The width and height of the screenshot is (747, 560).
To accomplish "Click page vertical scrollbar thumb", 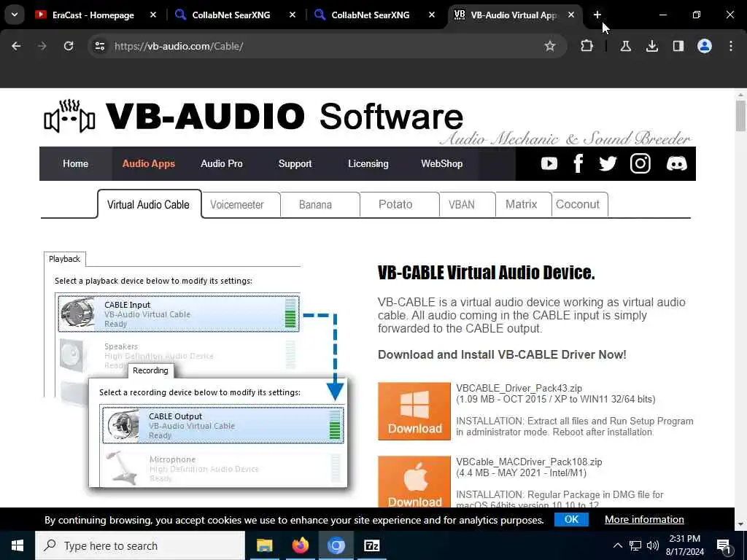I will 740,115.
